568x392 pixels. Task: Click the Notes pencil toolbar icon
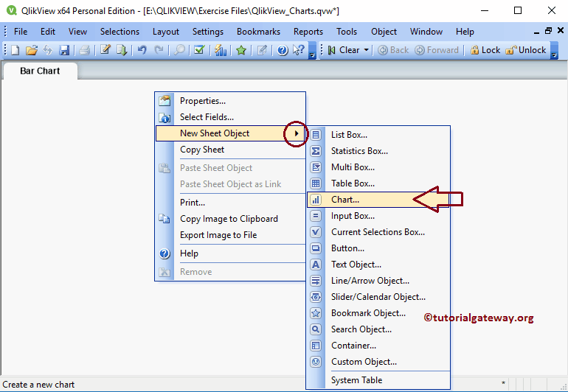click(x=262, y=50)
